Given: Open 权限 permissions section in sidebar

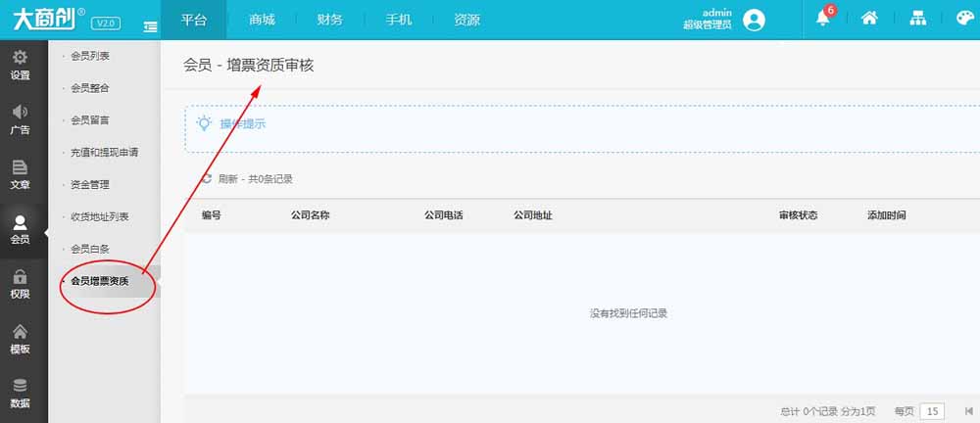Looking at the screenshot, I should click(20, 284).
